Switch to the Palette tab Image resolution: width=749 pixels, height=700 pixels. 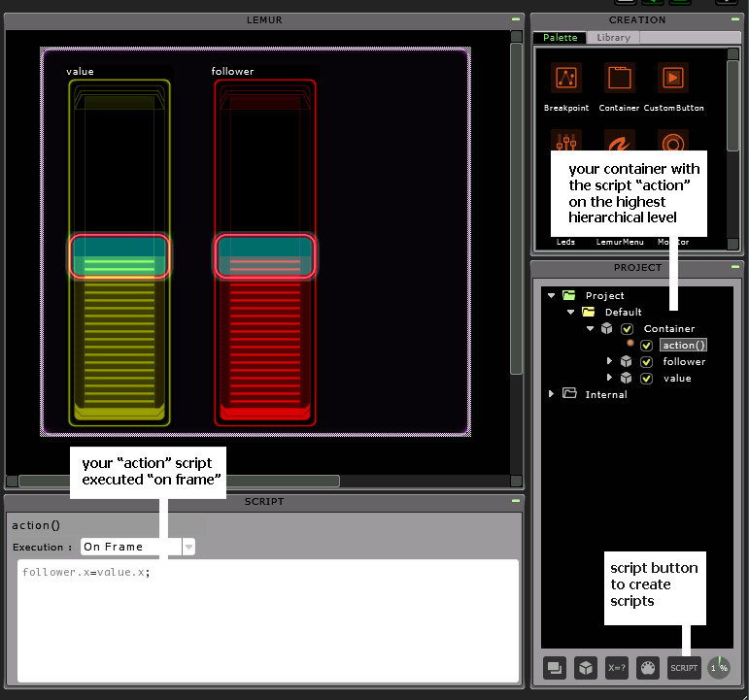click(x=560, y=38)
